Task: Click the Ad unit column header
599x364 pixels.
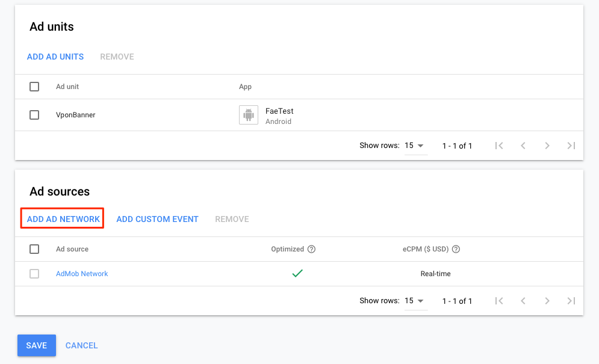Action: click(67, 87)
